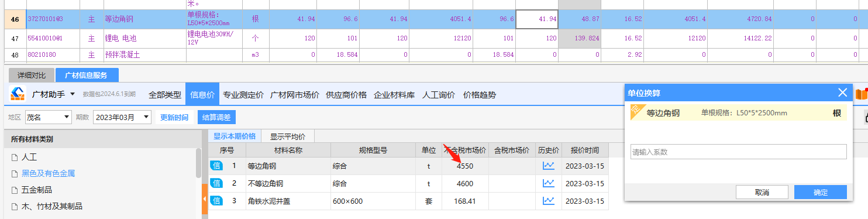Screen dimensions: 868x219
Task: Click 等边角钢 name in price list
Action: click(262, 166)
